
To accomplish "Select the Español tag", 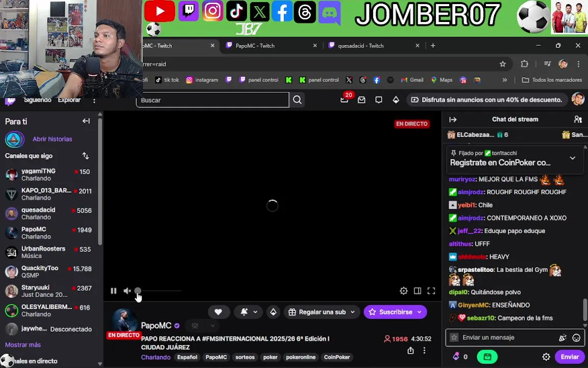I will pos(187,357).
